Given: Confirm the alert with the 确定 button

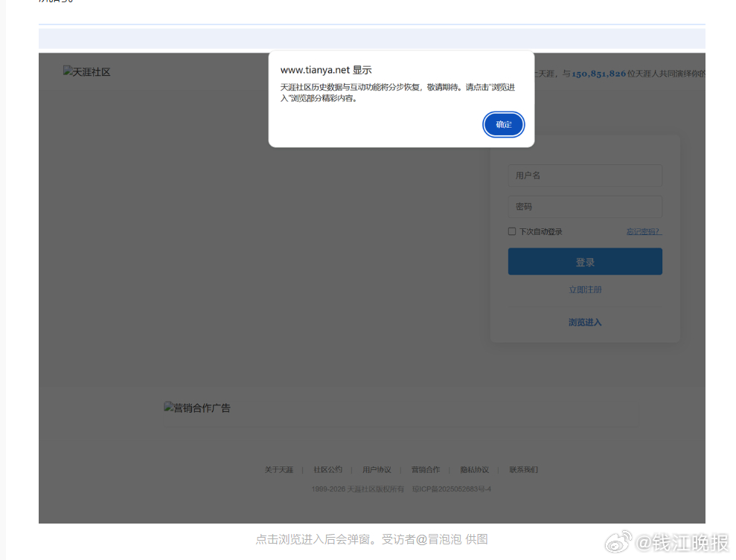Looking at the screenshot, I should [503, 124].
